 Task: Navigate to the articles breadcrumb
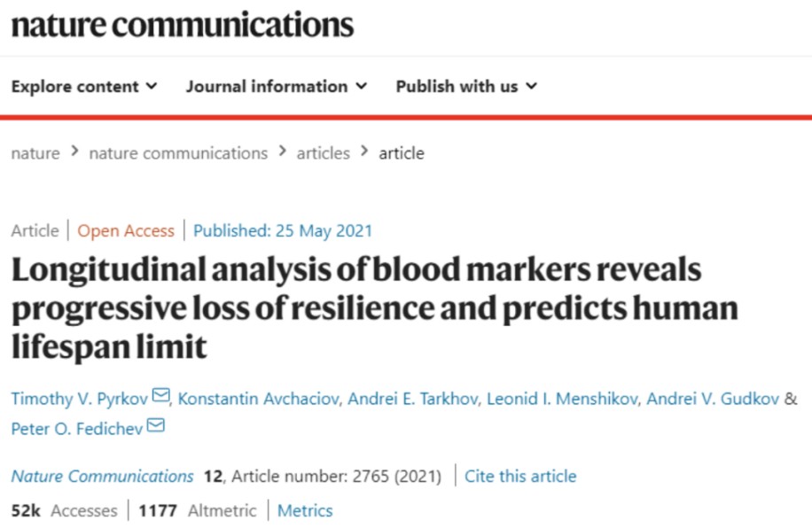click(x=323, y=153)
